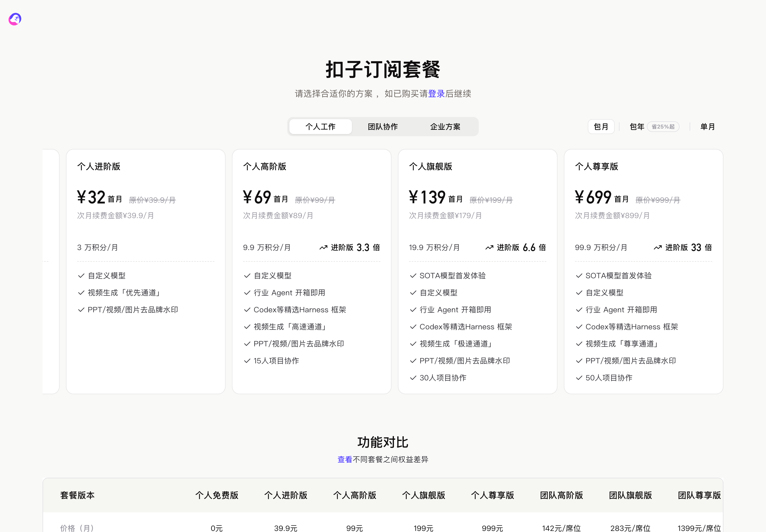The height and width of the screenshot is (532, 766).
Task: Click the trend arrow icon beside 进阶版 6.6 倍
Action: coord(489,248)
